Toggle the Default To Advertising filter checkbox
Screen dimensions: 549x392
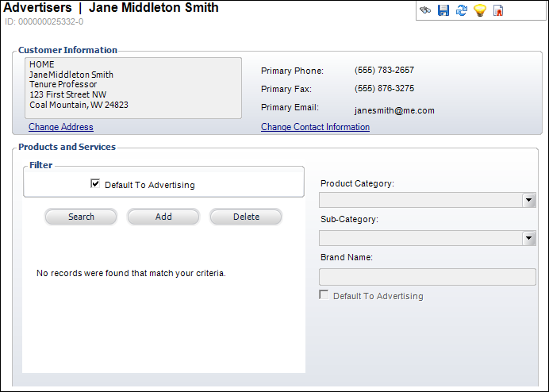tap(96, 184)
